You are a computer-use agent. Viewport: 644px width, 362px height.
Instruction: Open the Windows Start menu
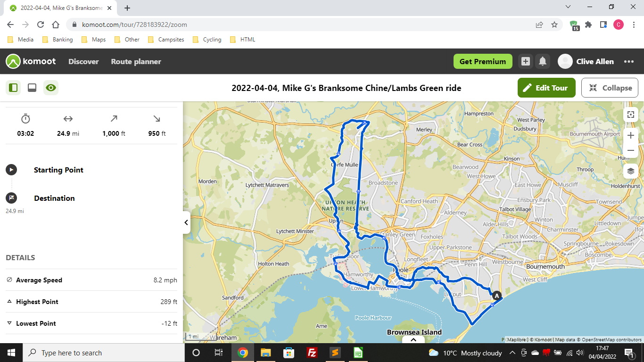(x=11, y=353)
